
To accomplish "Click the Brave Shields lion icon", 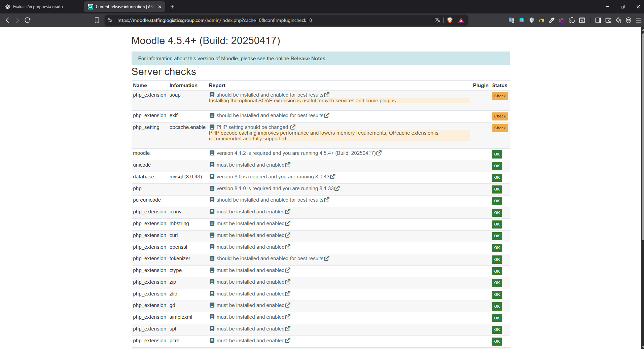I will click(450, 20).
